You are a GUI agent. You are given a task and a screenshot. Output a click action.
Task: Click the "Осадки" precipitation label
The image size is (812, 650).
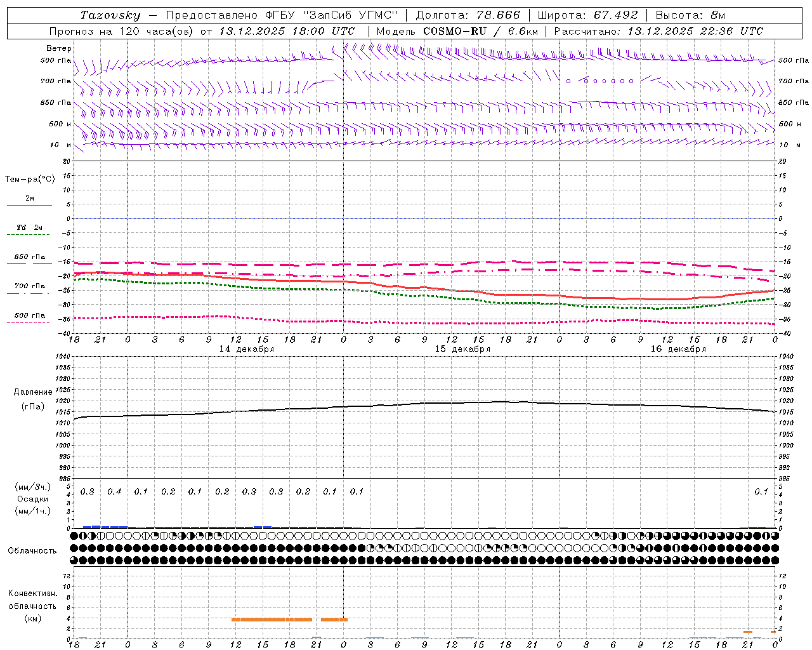[x=33, y=499]
